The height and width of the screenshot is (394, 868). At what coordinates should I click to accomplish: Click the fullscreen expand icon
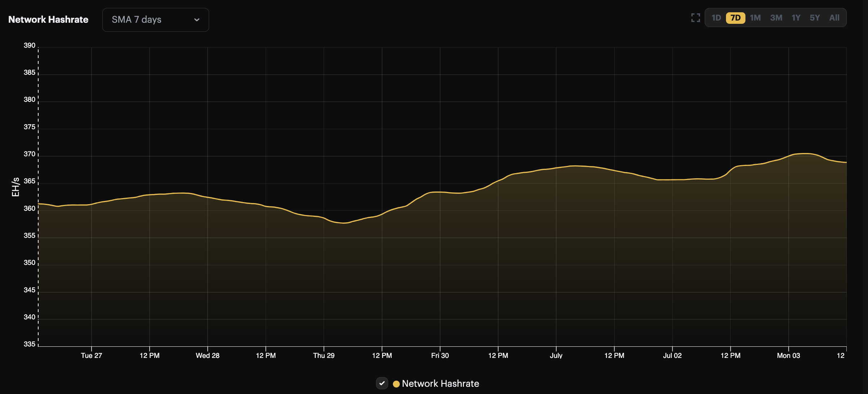pyautogui.click(x=695, y=17)
